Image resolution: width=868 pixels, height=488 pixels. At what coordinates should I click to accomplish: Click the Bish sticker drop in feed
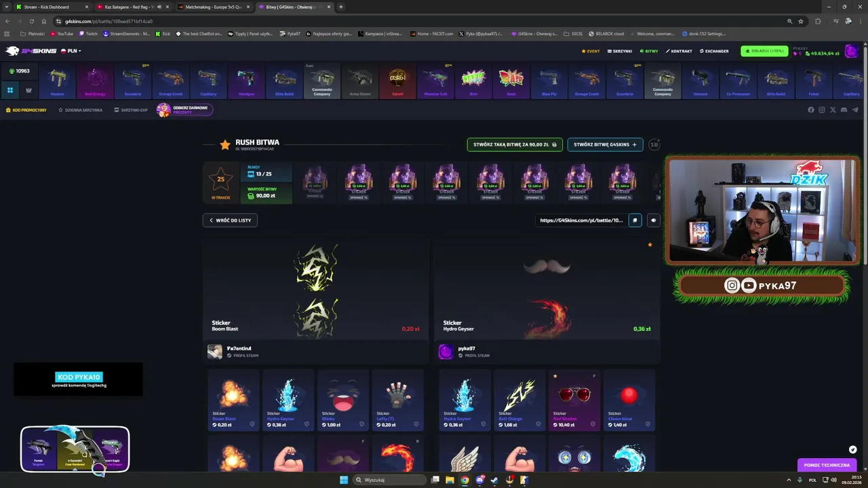click(473, 82)
